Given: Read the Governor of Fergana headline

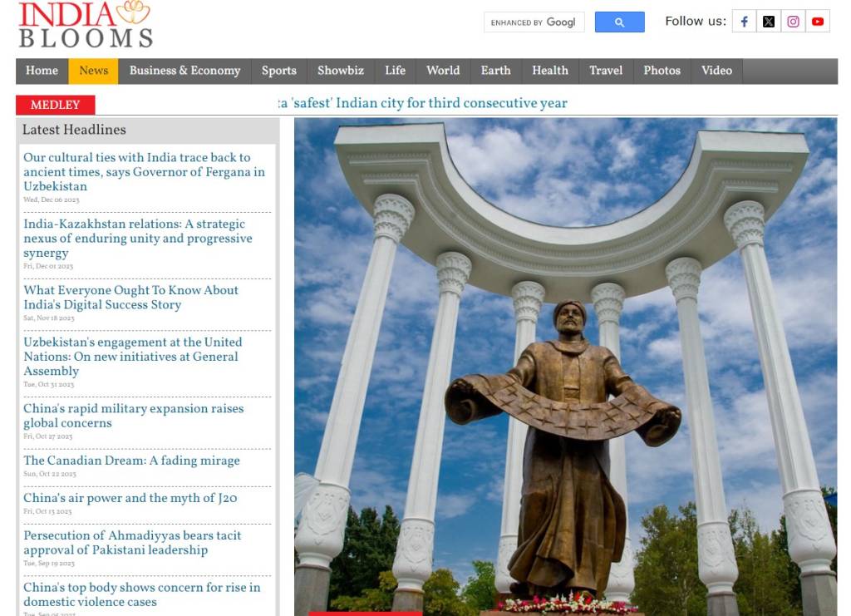Looking at the screenshot, I should click(144, 171).
